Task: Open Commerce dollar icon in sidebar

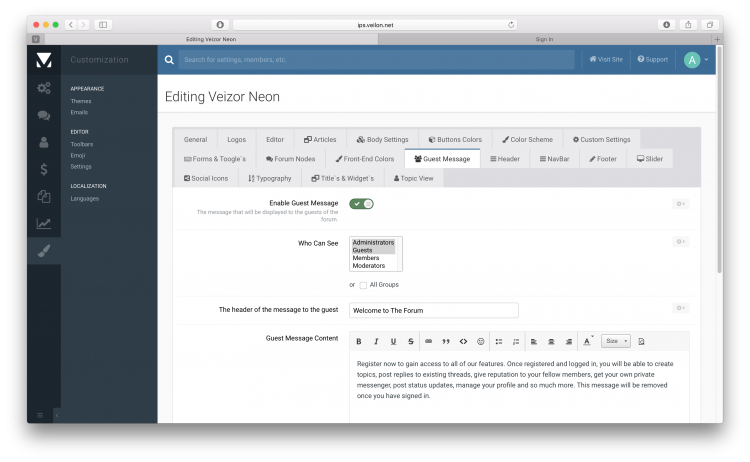Action: [44, 169]
